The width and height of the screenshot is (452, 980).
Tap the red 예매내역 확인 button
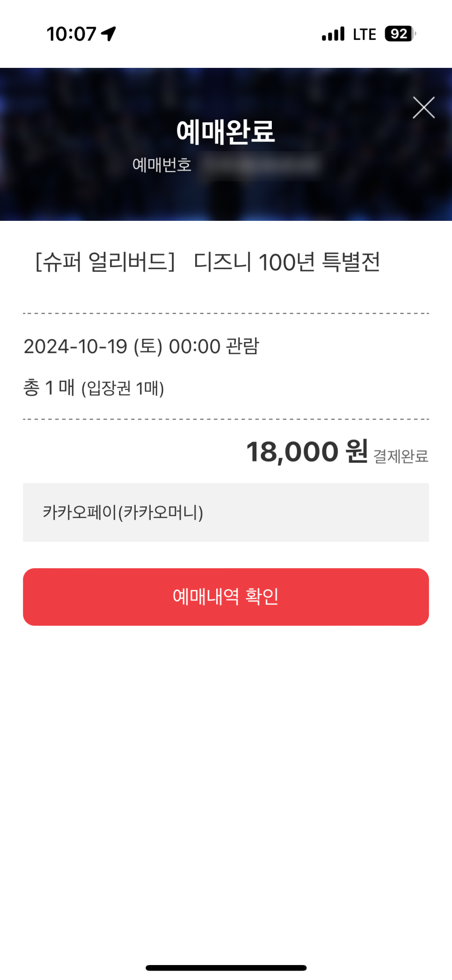(x=226, y=597)
